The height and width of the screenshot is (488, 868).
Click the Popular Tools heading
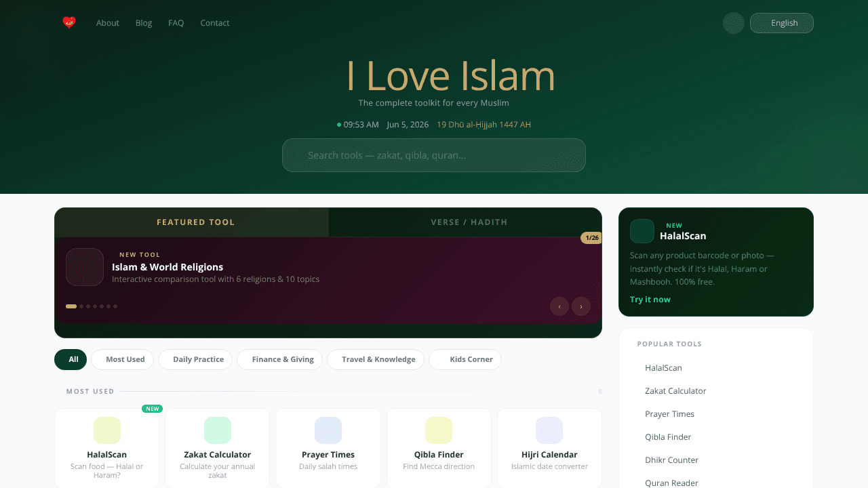tap(669, 344)
